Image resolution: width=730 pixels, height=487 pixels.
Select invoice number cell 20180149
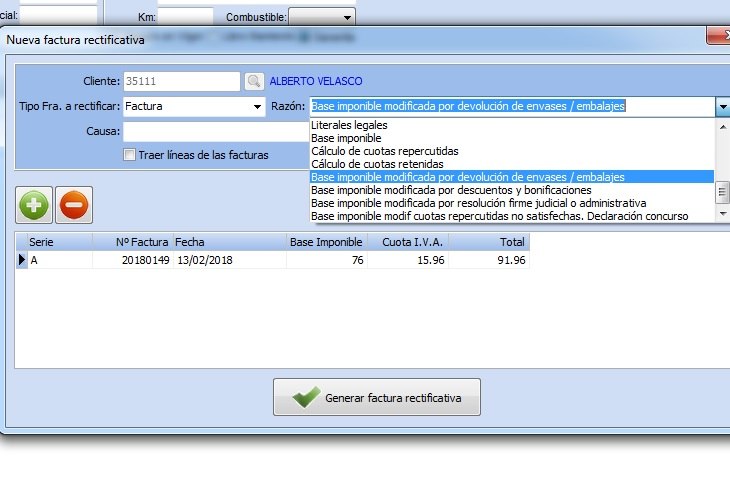(x=133, y=260)
